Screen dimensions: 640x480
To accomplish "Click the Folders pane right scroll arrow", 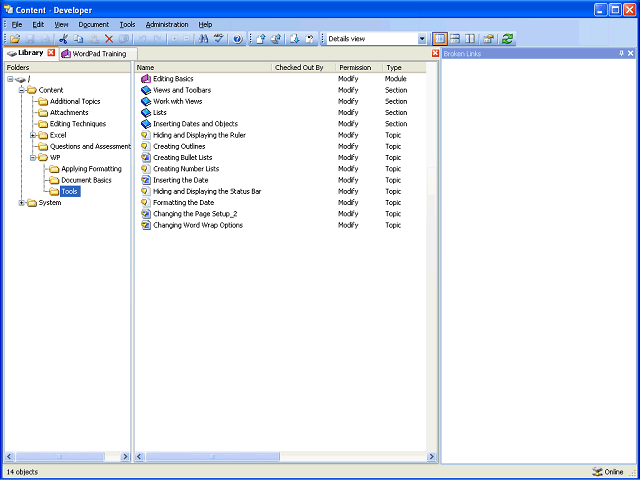I will click(x=125, y=457).
